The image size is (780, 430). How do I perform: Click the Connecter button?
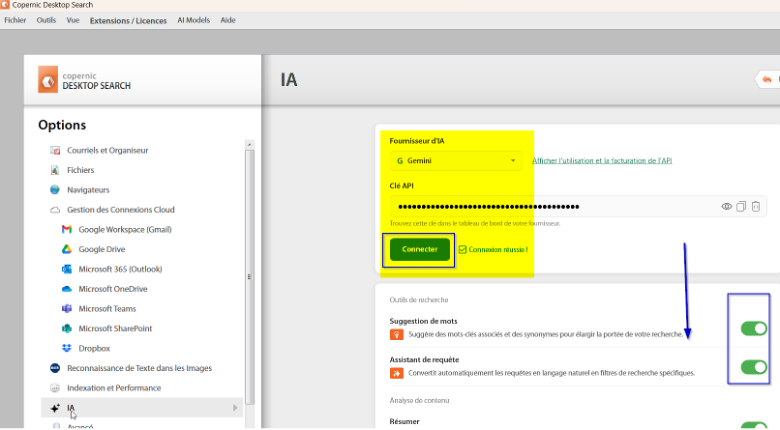(x=420, y=249)
